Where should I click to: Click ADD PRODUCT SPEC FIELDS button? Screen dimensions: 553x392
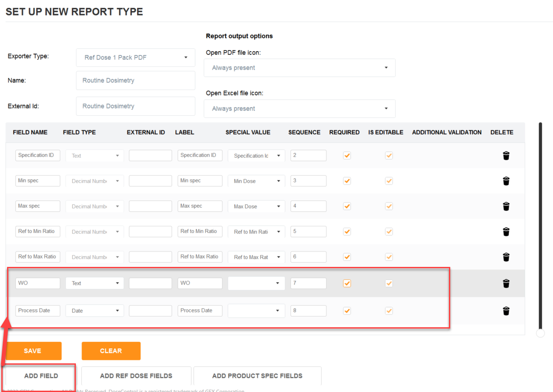pyautogui.click(x=258, y=376)
